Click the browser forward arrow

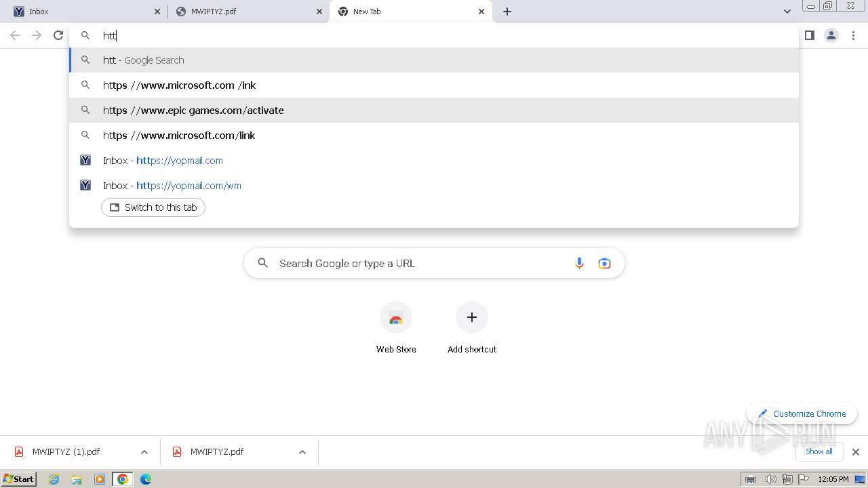(37, 35)
